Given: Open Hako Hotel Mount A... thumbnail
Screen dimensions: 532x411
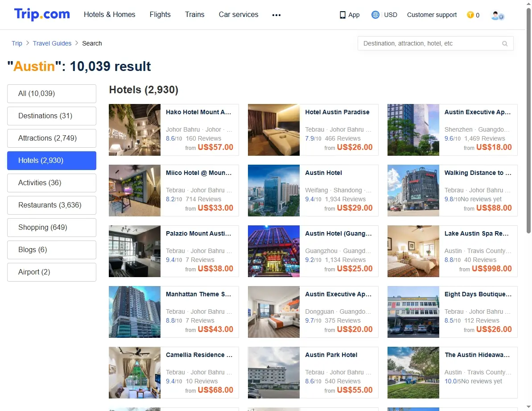Looking at the screenshot, I should [x=135, y=130].
